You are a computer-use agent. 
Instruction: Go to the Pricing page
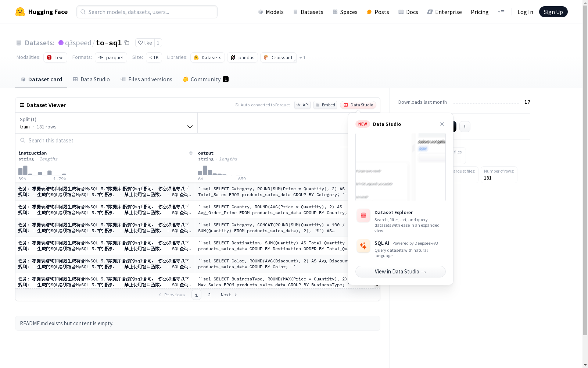coord(480,12)
